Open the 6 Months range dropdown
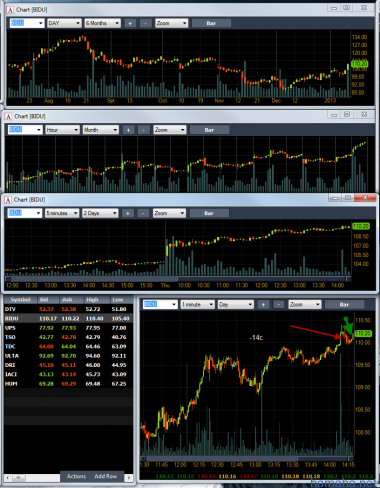The image size is (380, 488). click(102, 23)
